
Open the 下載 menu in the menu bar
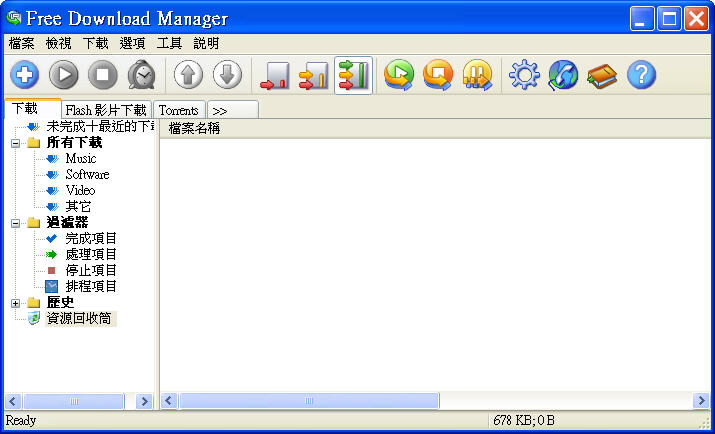coord(95,44)
